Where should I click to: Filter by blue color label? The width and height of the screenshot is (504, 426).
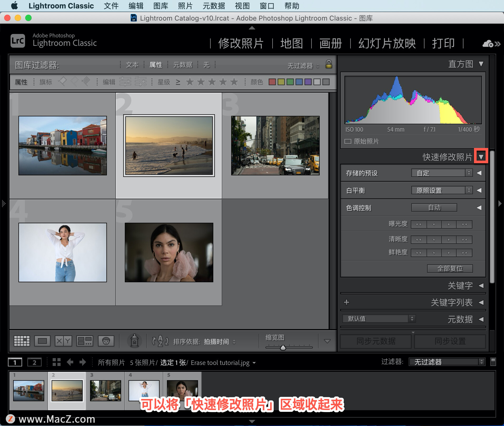[299, 82]
